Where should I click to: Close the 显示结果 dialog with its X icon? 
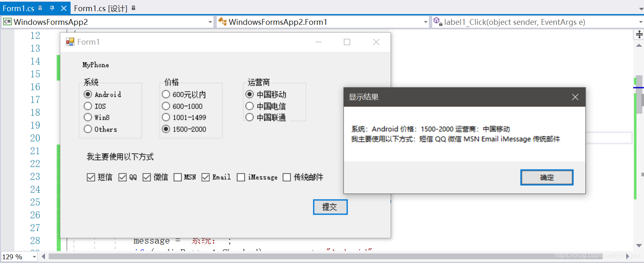click(x=575, y=97)
